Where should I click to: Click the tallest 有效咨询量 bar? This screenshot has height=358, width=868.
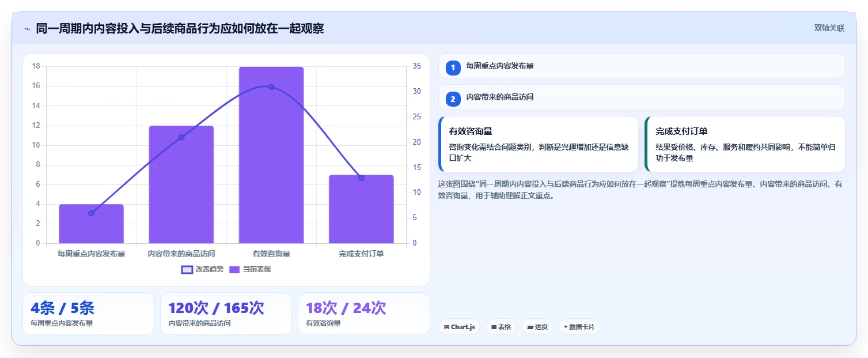(271, 155)
